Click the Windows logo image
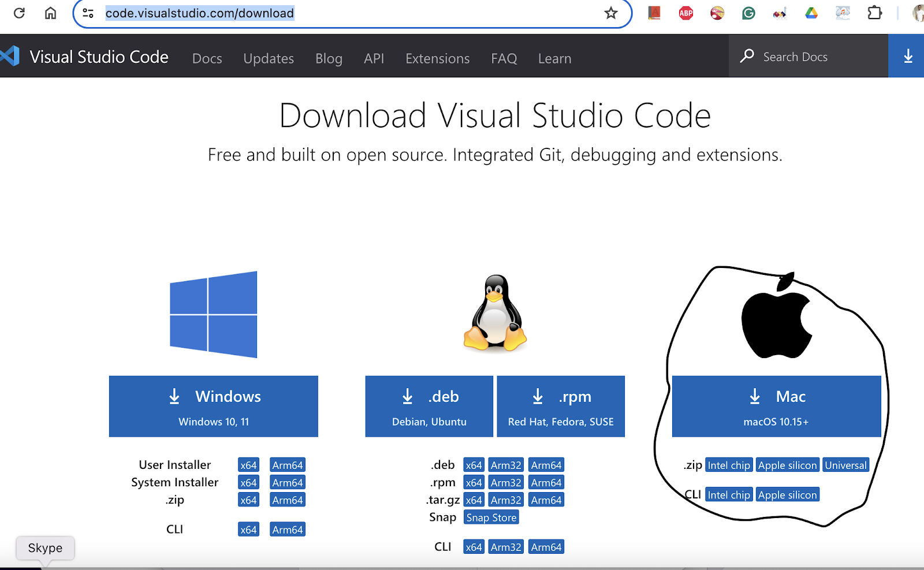Screen dimensions: 924x570 [x=214, y=314]
